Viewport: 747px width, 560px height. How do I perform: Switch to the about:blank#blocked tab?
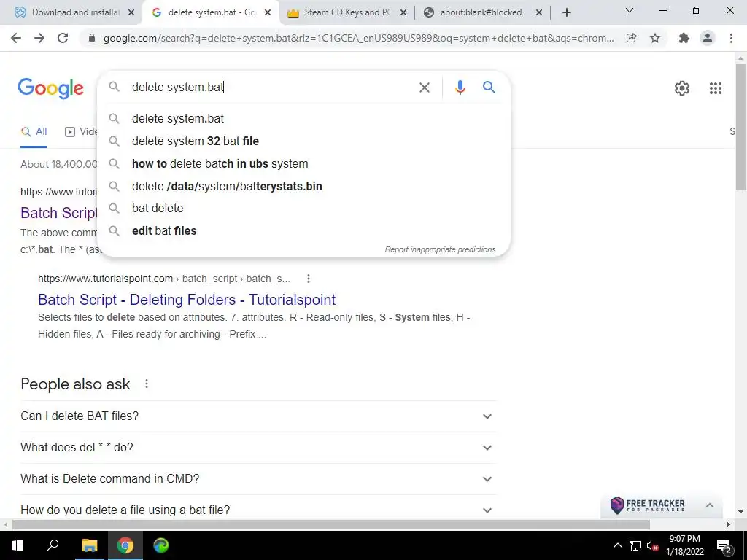[482, 12]
